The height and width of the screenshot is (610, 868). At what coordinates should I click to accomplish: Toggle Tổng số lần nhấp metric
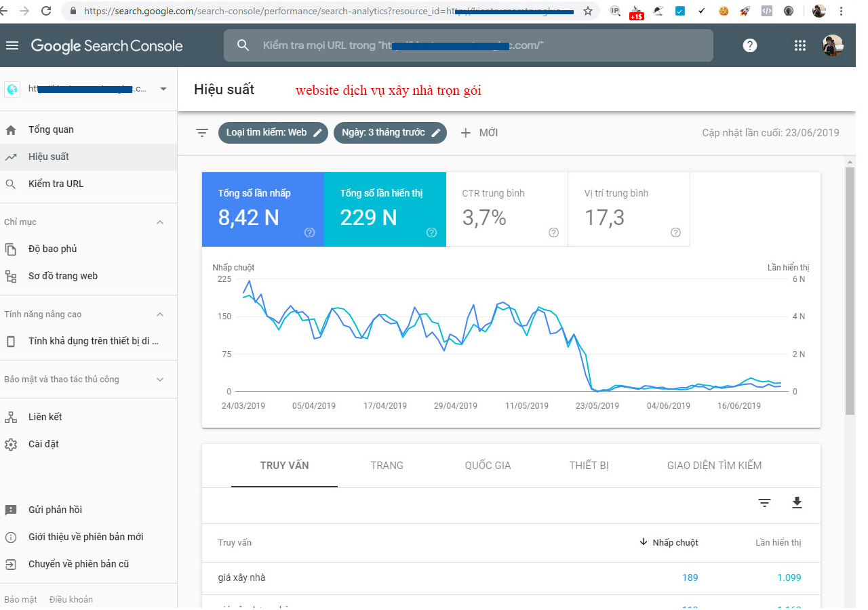(x=262, y=209)
